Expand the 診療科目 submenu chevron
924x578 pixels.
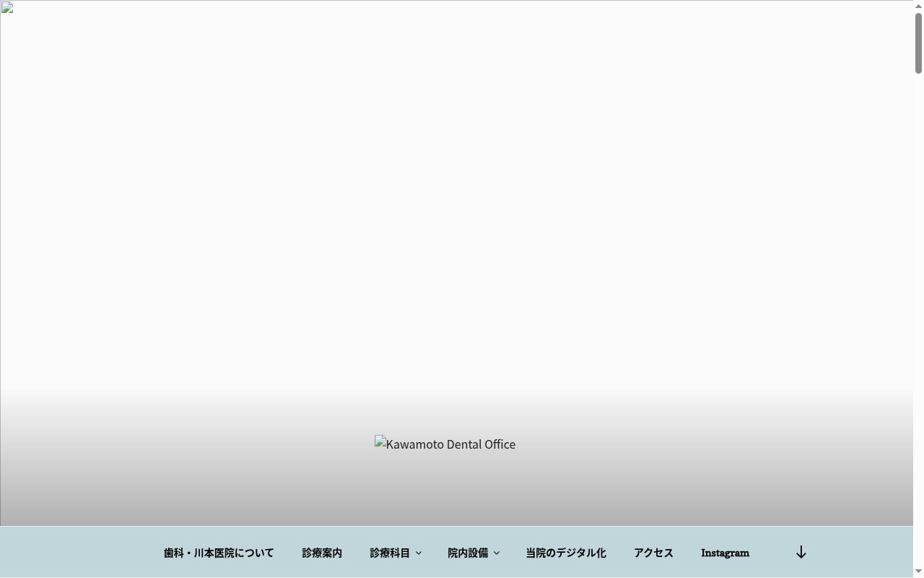(x=418, y=553)
